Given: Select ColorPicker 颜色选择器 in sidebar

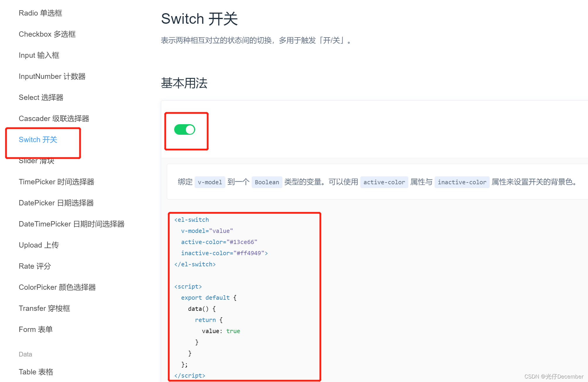Looking at the screenshot, I should pyautogui.click(x=57, y=287).
